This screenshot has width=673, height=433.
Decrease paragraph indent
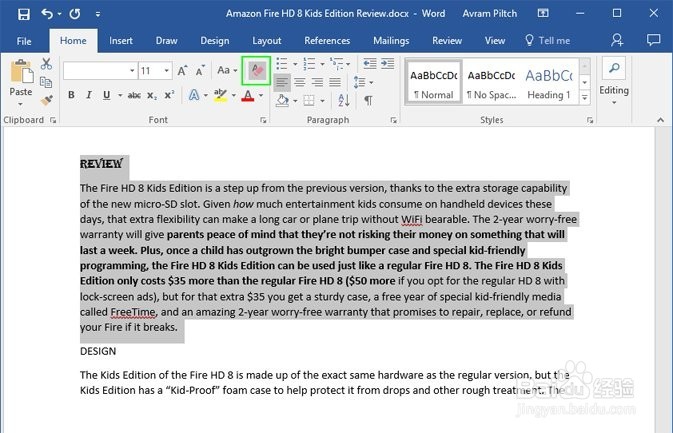click(370, 64)
